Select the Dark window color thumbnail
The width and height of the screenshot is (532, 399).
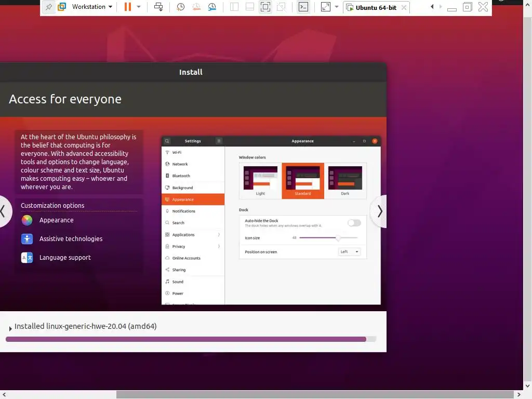point(345,181)
